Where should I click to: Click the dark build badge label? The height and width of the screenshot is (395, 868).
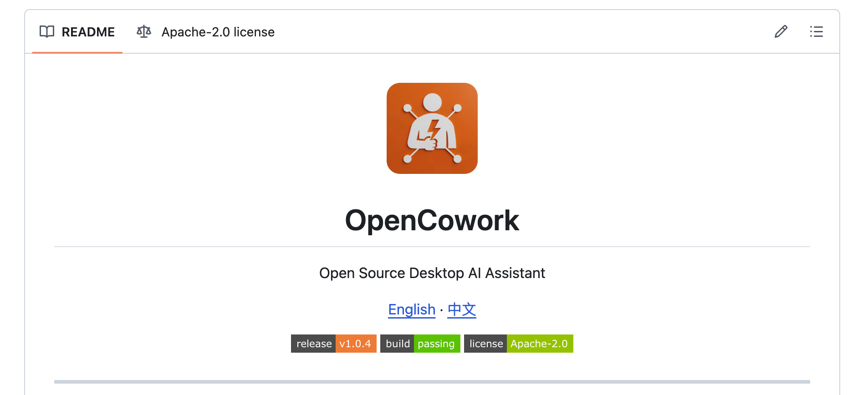click(397, 344)
